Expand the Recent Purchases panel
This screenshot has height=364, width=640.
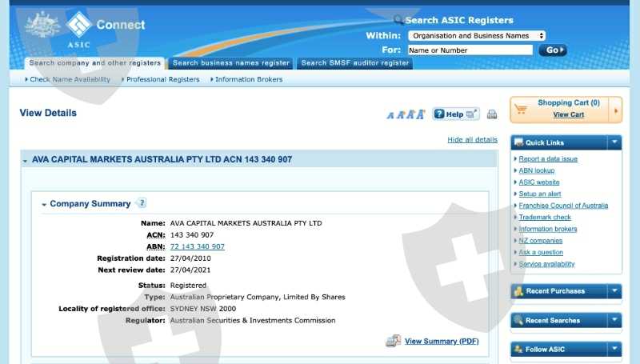pos(614,291)
